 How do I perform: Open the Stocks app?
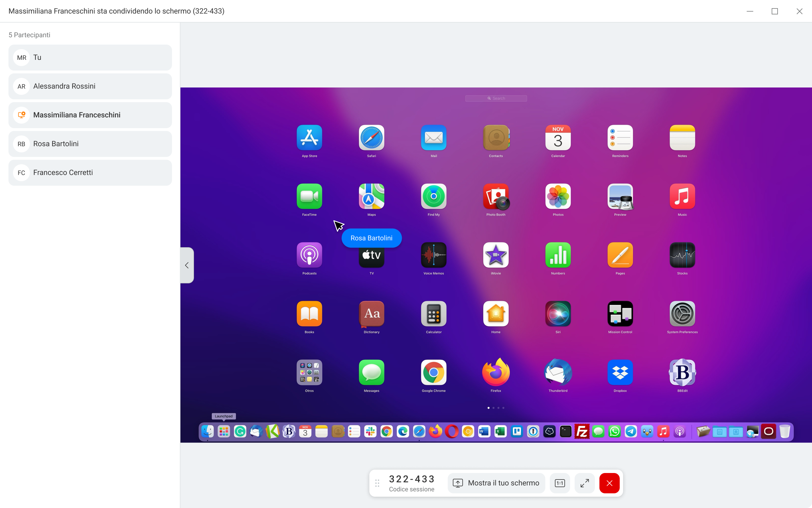coord(682,255)
